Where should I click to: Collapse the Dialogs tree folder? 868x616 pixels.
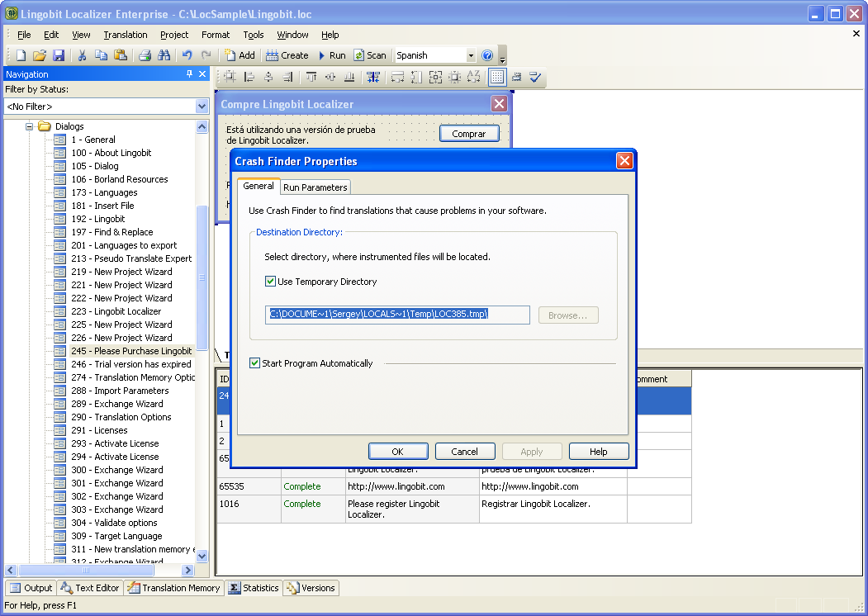pos(30,126)
